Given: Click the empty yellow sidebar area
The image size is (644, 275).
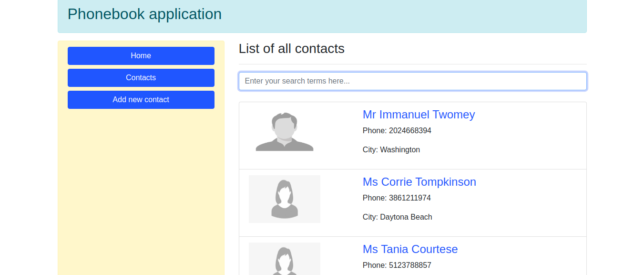Looking at the screenshot, I should (141, 191).
